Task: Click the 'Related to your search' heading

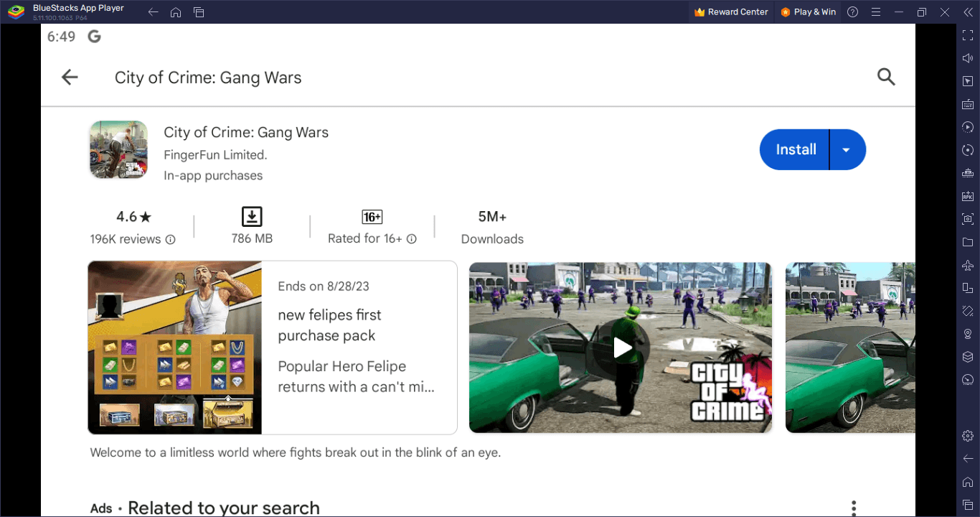Action: 224,508
